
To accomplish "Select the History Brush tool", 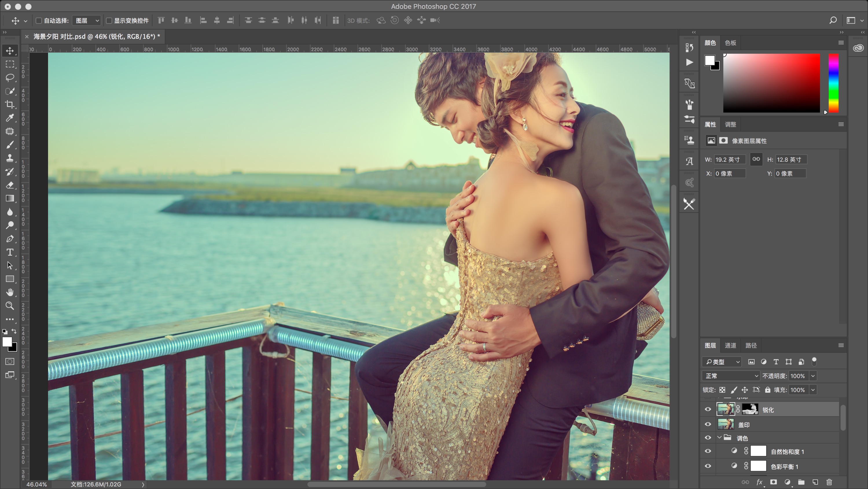I will click(x=10, y=171).
